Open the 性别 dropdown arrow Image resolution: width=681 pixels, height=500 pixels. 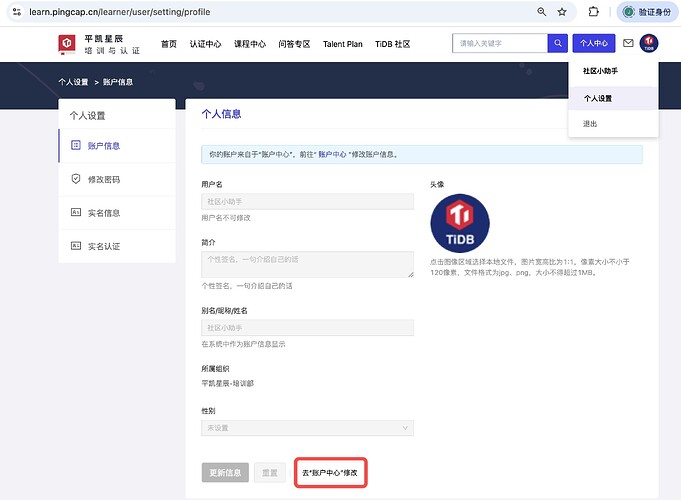pos(405,428)
